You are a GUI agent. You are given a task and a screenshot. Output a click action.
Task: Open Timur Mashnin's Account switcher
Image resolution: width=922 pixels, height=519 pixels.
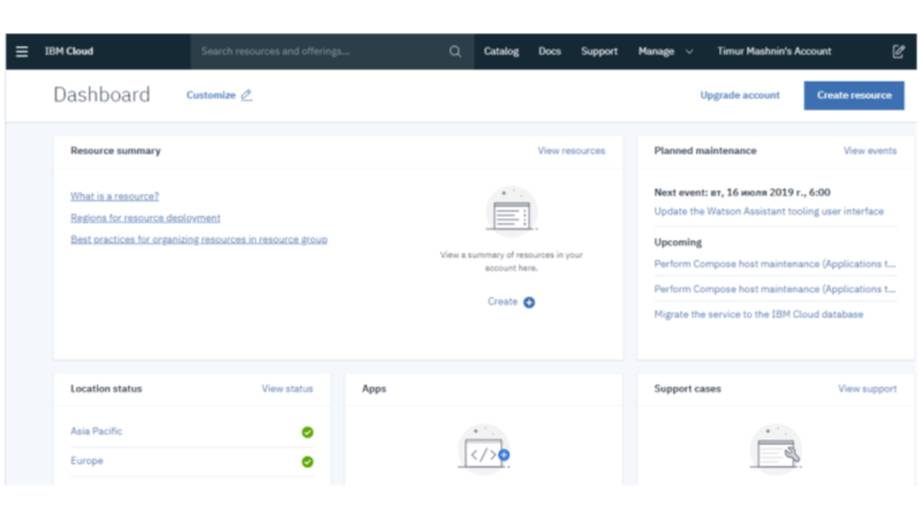point(773,52)
